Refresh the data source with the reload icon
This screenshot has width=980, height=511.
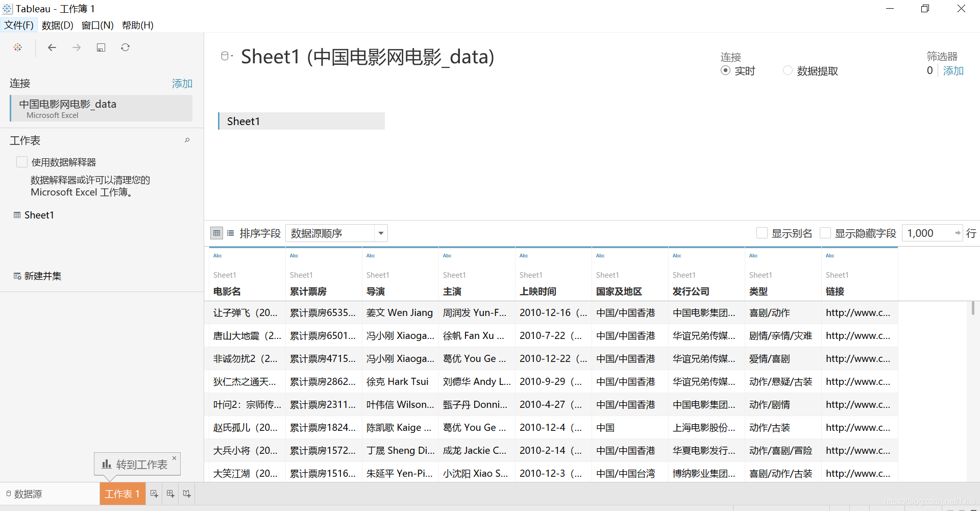pyautogui.click(x=125, y=47)
